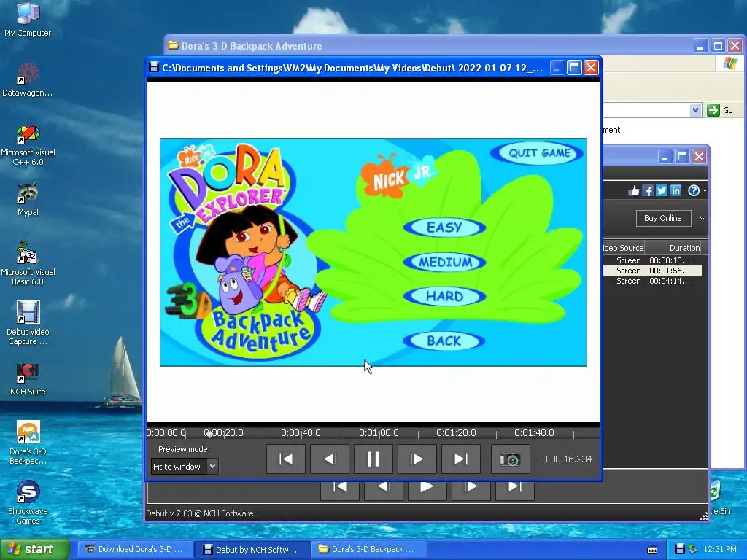Click the EASY difficulty button
Viewport: 747px width, 560px height.
444,227
